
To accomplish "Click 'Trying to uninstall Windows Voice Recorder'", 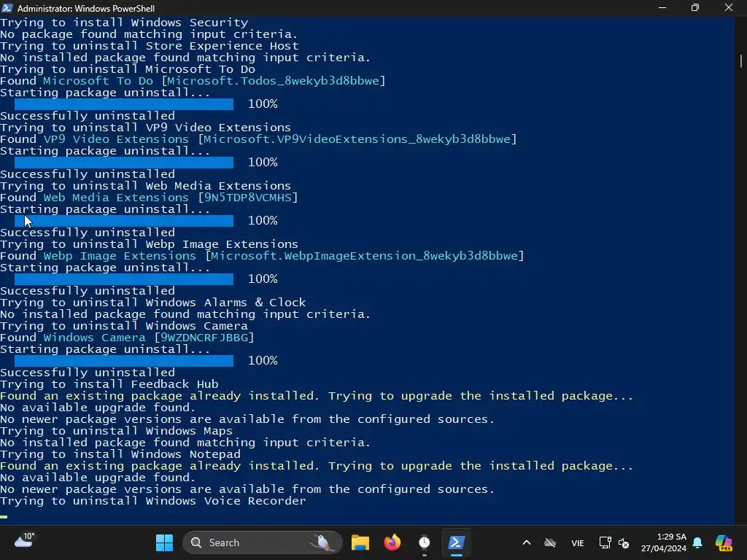I will coord(153,501).
